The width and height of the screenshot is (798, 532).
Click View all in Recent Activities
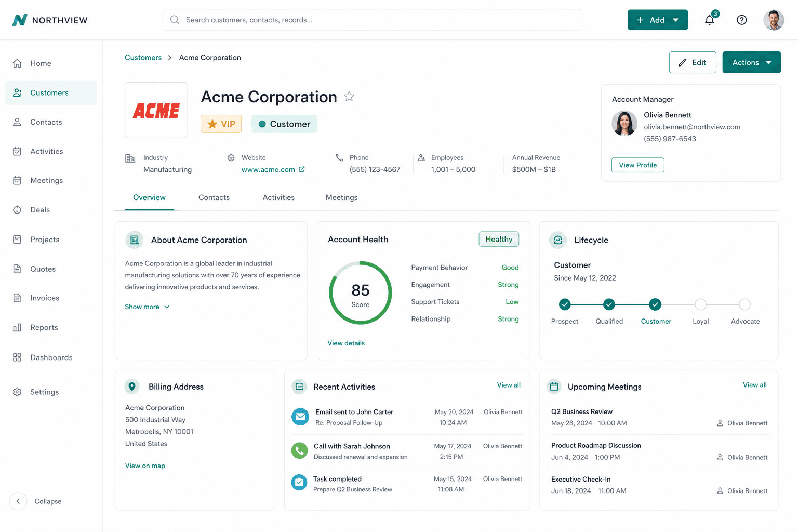[509, 385]
